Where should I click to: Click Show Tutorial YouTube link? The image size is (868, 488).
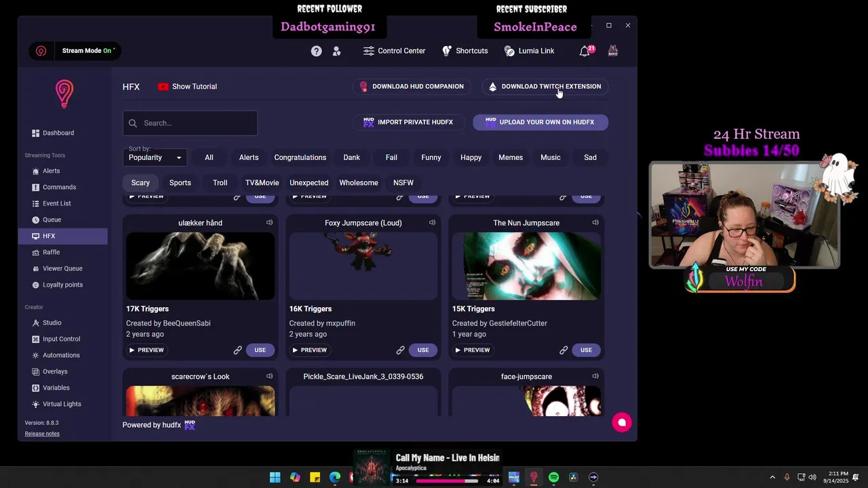187,87
